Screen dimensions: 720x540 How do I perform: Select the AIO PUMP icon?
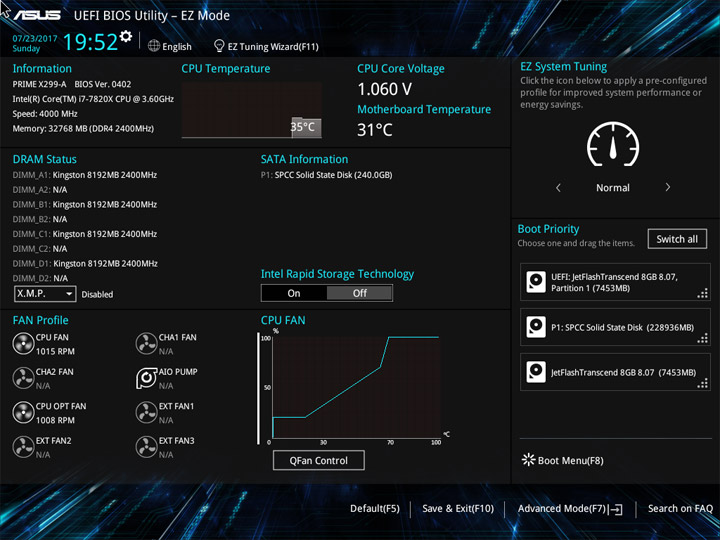tap(146, 378)
